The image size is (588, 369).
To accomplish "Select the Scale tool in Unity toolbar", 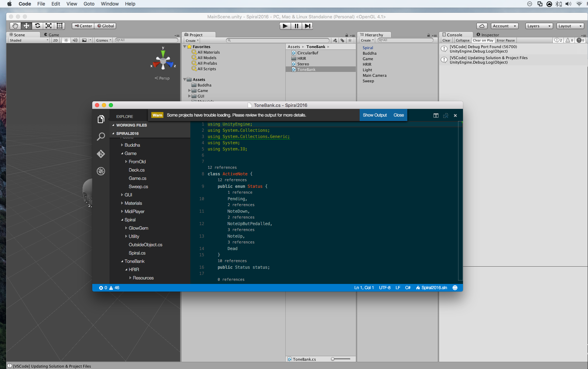I will [x=48, y=26].
